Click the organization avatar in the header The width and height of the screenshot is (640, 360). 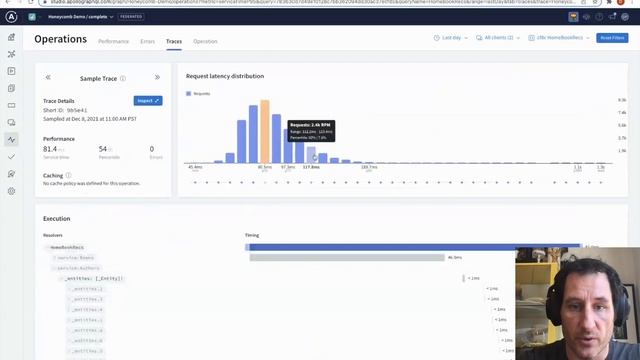coord(573,17)
